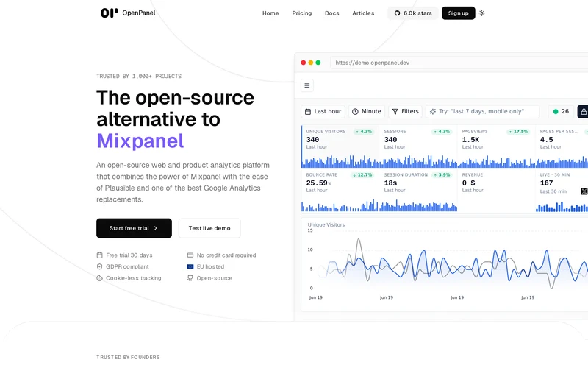This screenshot has height=368, width=588.
Task: Click the 'last 7 days, mobile only' AI input
Action: pos(482,112)
